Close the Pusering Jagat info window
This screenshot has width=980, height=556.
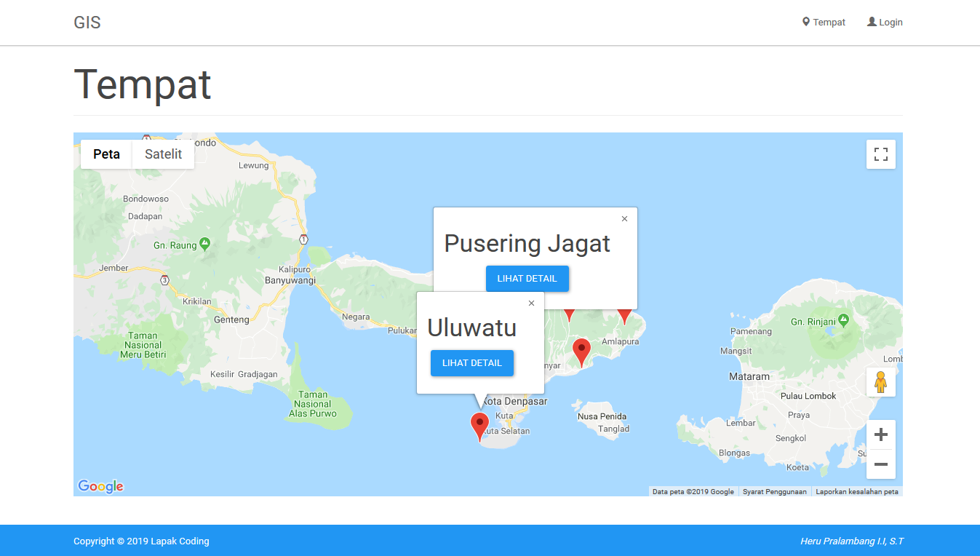coord(624,219)
